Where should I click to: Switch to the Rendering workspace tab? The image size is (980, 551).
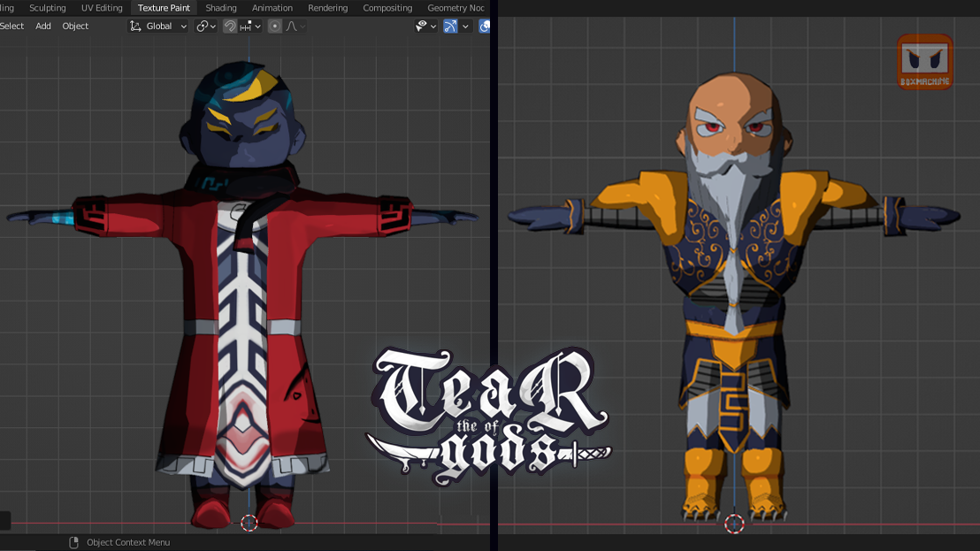point(327,8)
